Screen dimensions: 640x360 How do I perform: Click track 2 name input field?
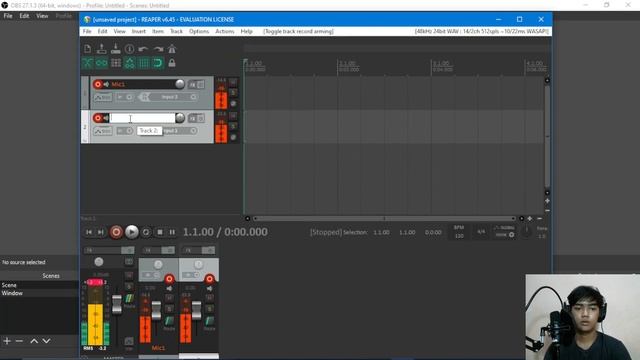coord(142,118)
